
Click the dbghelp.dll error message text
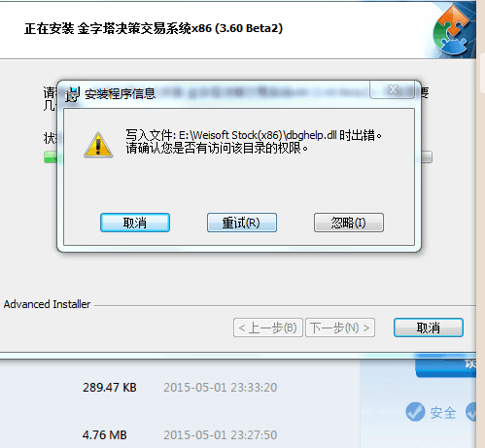pos(254,142)
